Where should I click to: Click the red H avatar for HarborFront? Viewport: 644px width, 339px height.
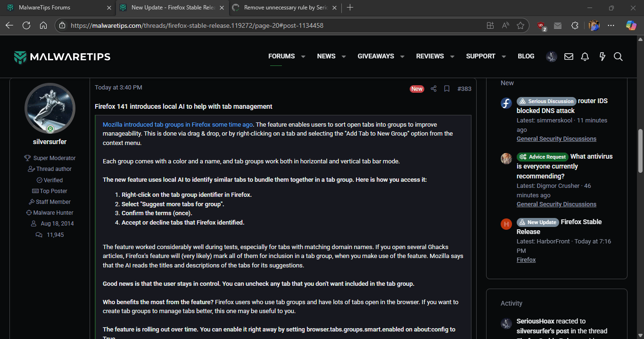[x=506, y=224]
